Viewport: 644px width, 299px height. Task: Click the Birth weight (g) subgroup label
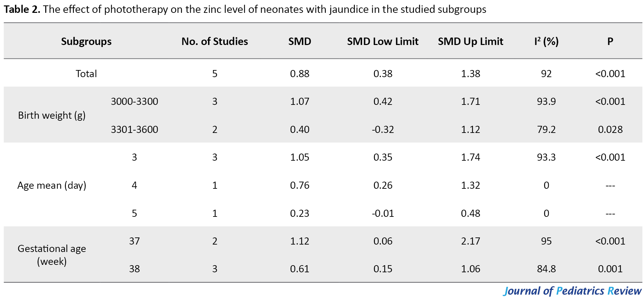click(x=52, y=115)
